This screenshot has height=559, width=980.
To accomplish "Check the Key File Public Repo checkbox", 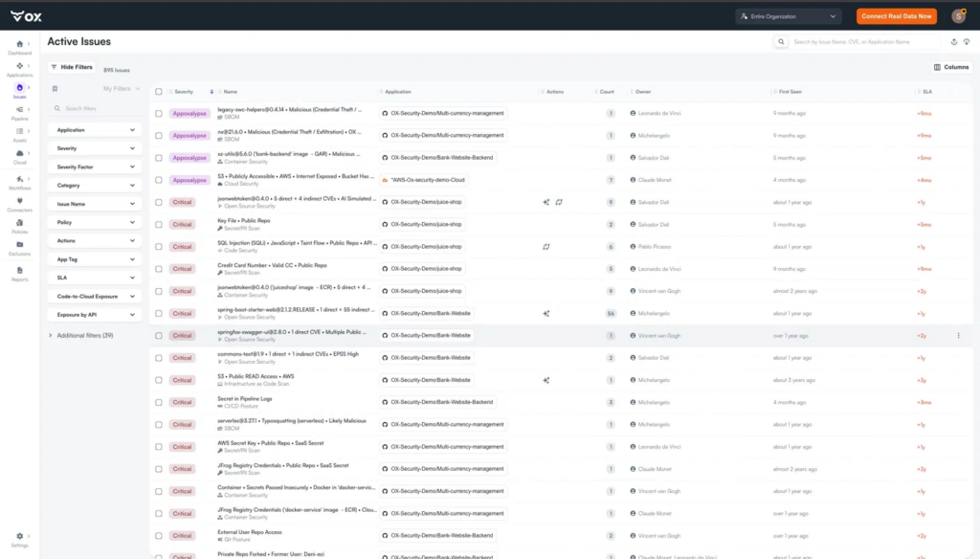I will pos(159,225).
